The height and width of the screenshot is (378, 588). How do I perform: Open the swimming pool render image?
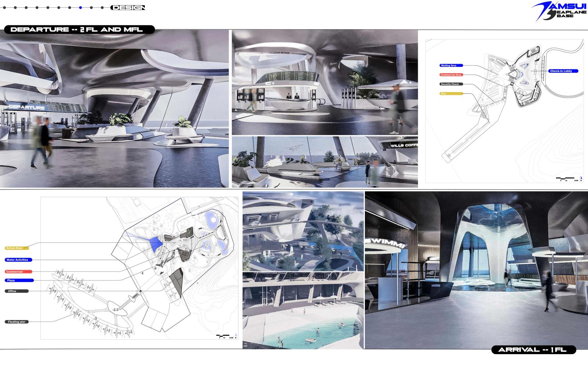[x=303, y=311]
